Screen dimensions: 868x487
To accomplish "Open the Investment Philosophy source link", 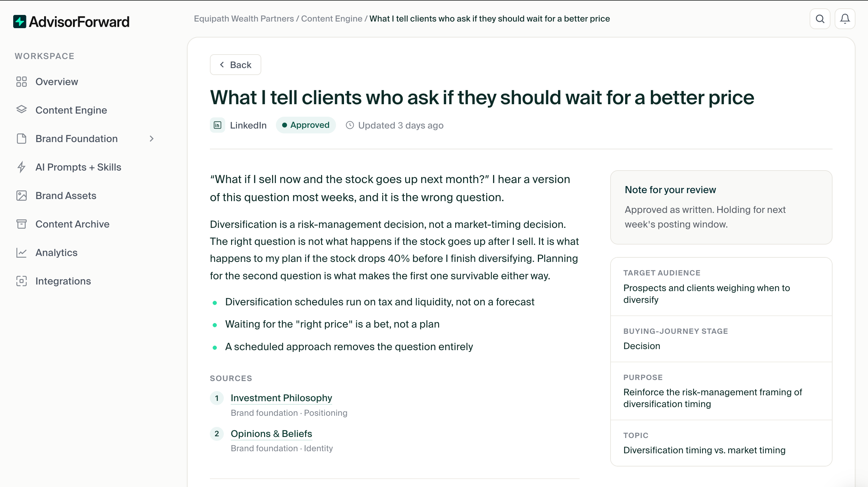I will pyautogui.click(x=281, y=398).
